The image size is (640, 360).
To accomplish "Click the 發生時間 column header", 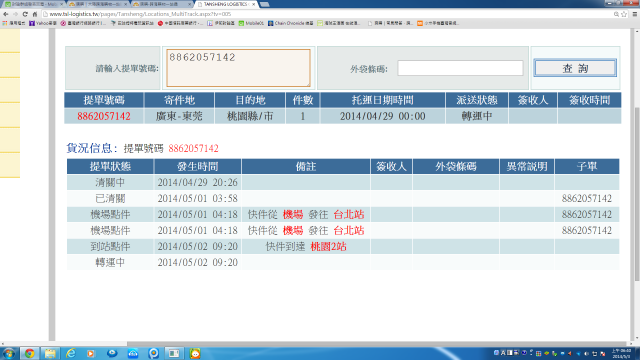I will click(198, 167).
